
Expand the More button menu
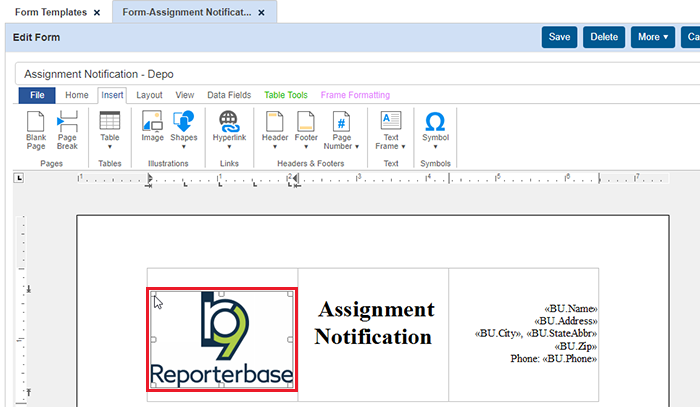pos(652,37)
